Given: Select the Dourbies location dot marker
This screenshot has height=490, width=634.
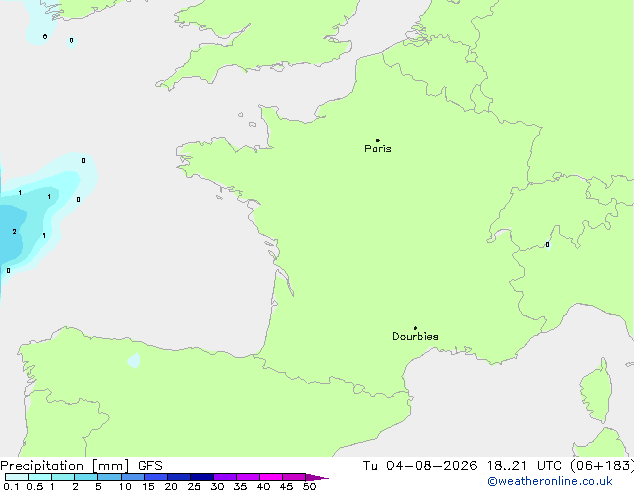Looking at the screenshot, I should (415, 328).
